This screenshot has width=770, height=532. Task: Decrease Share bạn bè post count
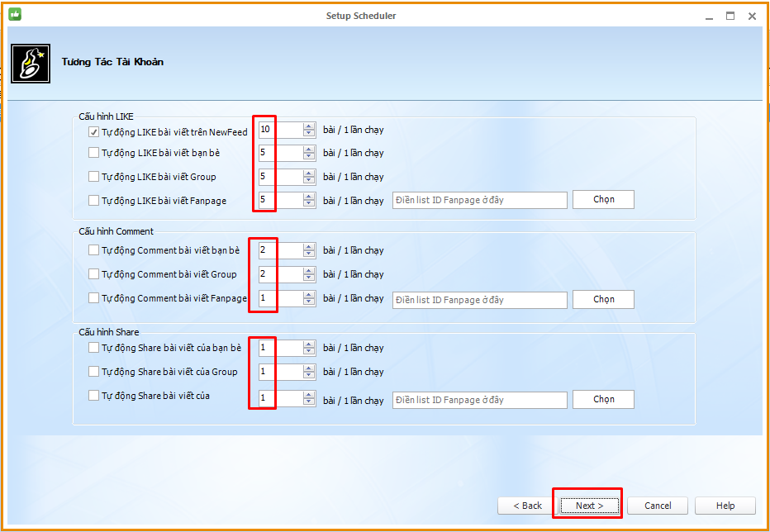[x=309, y=351]
